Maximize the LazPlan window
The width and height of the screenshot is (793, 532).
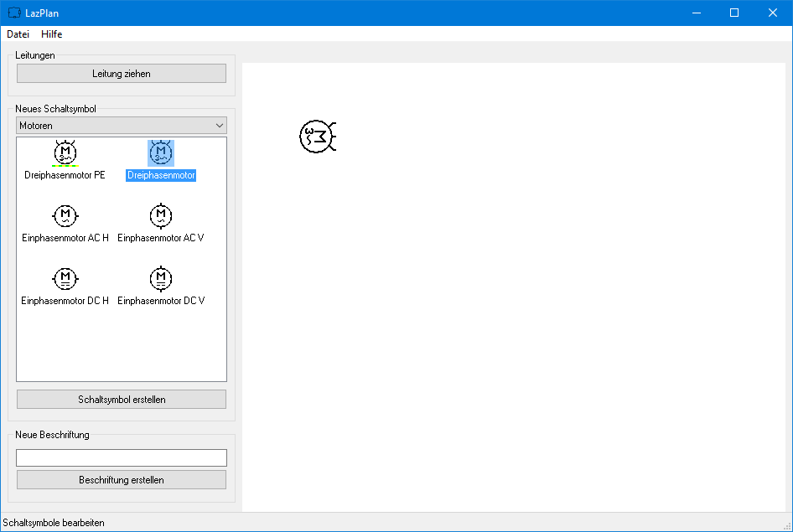coord(734,13)
